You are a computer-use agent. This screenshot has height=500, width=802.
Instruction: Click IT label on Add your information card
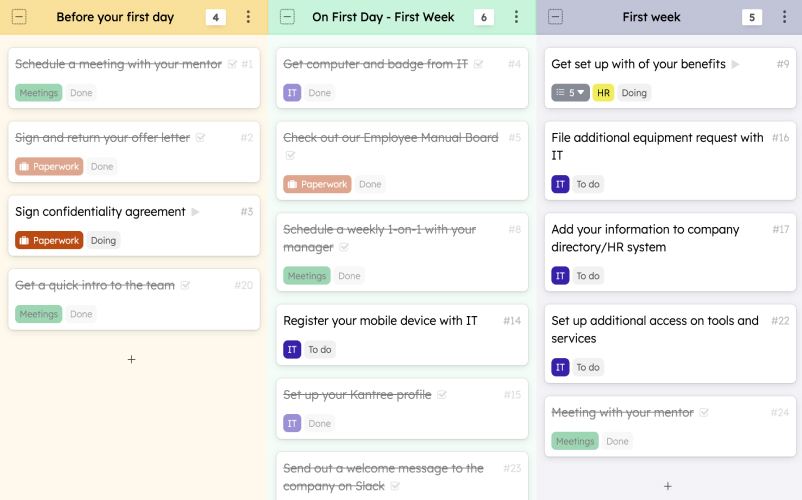[x=560, y=276]
